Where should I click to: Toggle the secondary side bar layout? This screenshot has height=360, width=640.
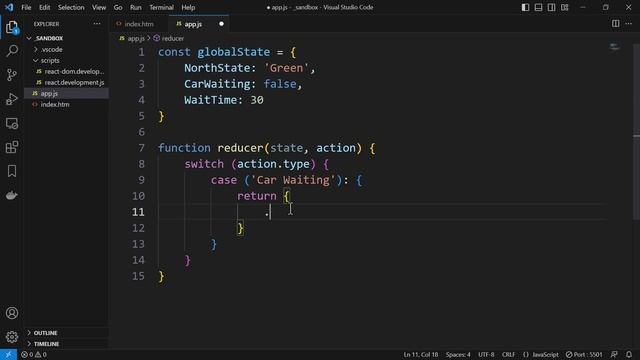coord(551,7)
